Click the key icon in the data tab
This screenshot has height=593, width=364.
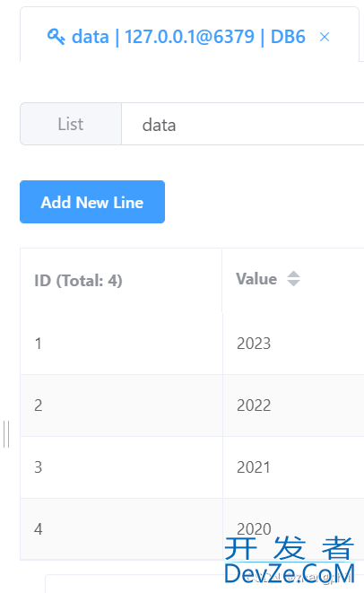point(56,37)
